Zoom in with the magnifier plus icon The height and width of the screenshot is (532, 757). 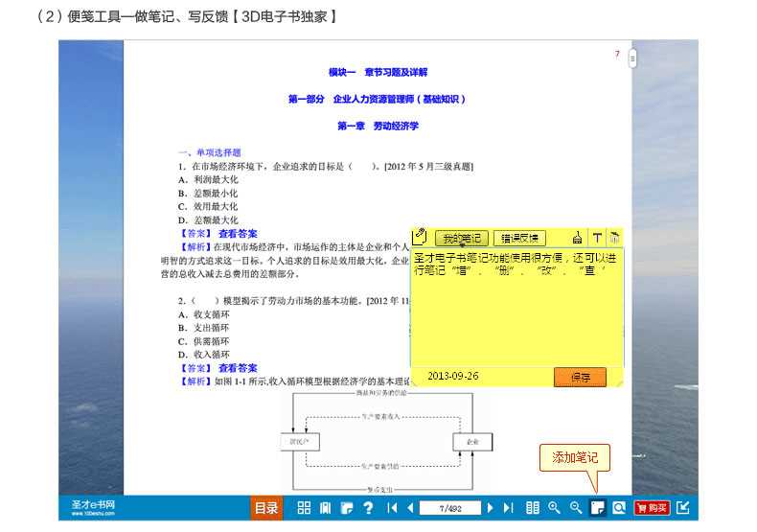pyautogui.click(x=554, y=508)
